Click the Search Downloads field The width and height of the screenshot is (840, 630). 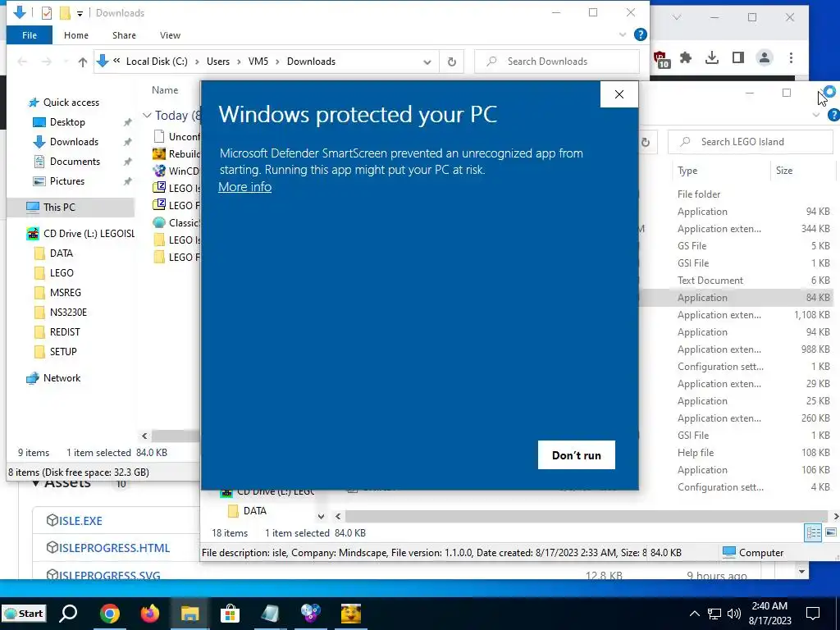pyautogui.click(x=557, y=62)
